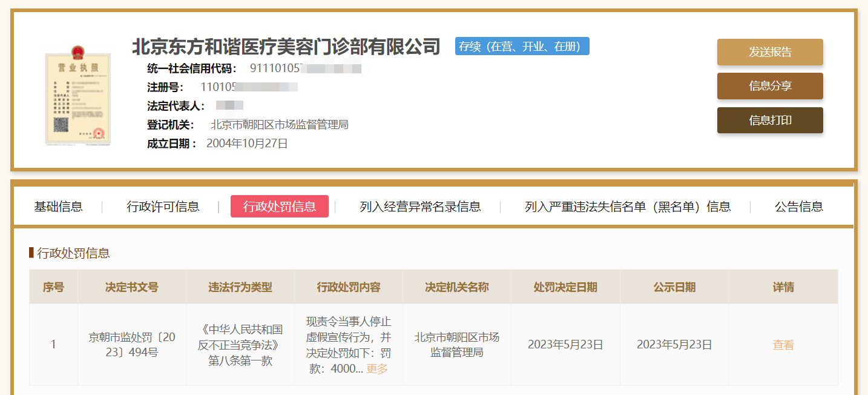Click the 统一社会信用代码 label

click(192, 68)
